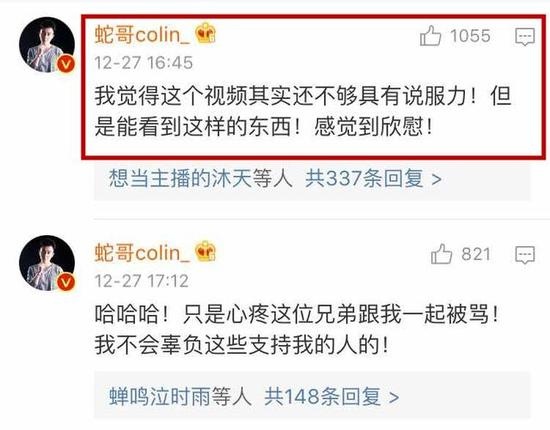Like the comment with 821 likes
The image size is (550, 430).
[x=441, y=254]
